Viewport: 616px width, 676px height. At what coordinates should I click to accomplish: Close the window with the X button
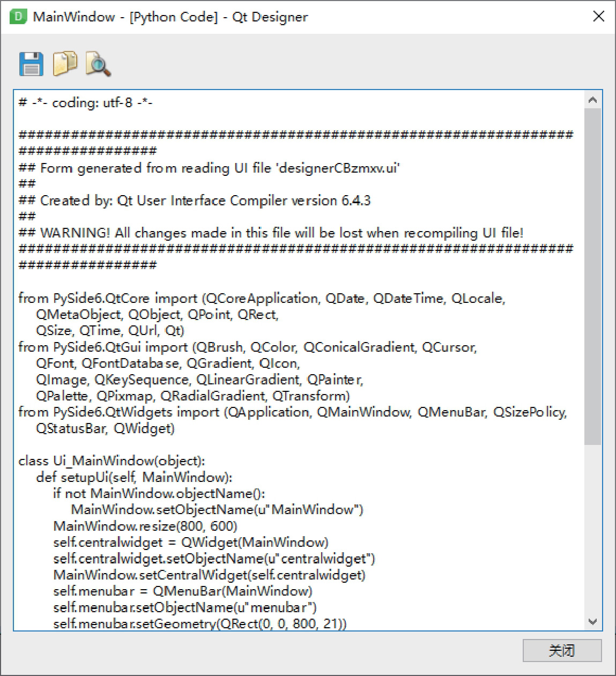click(x=599, y=17)
